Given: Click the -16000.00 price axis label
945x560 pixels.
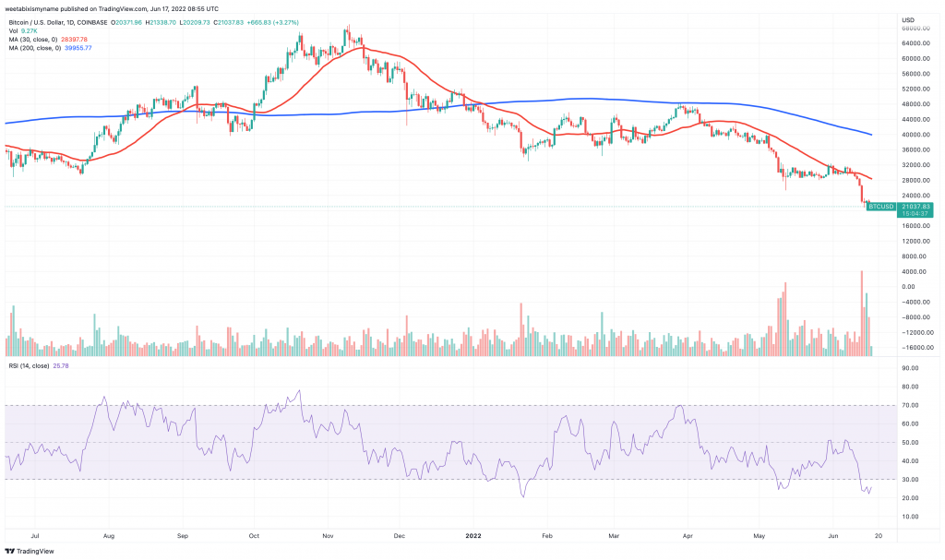Looking at the screenshot, I should pos(917,348).
